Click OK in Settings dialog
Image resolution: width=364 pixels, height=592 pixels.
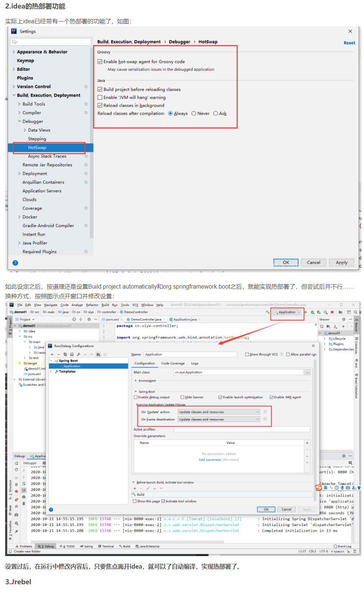coord(286,262)
